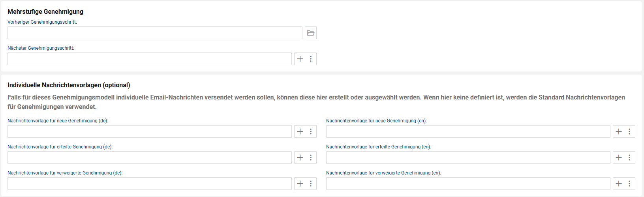This screenshot has width=644, height=197.
Task: Open more options for Nächster Genehmigungsschritt
Action: 311,59
